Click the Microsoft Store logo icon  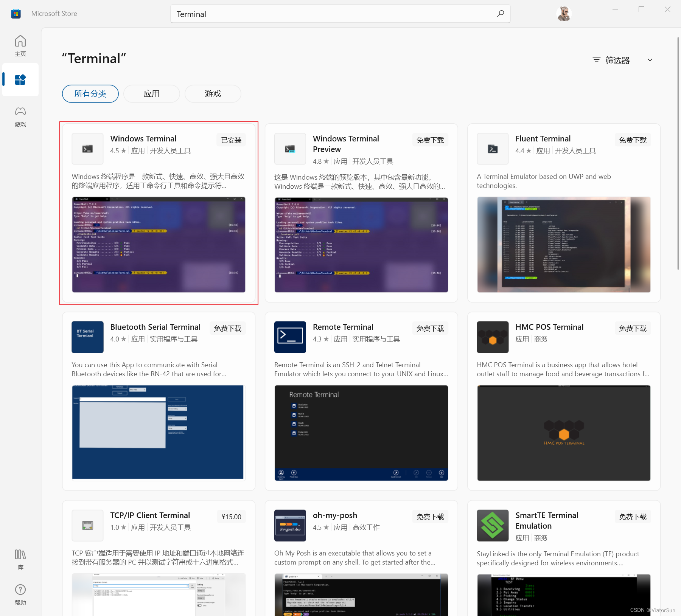point(16,14)
